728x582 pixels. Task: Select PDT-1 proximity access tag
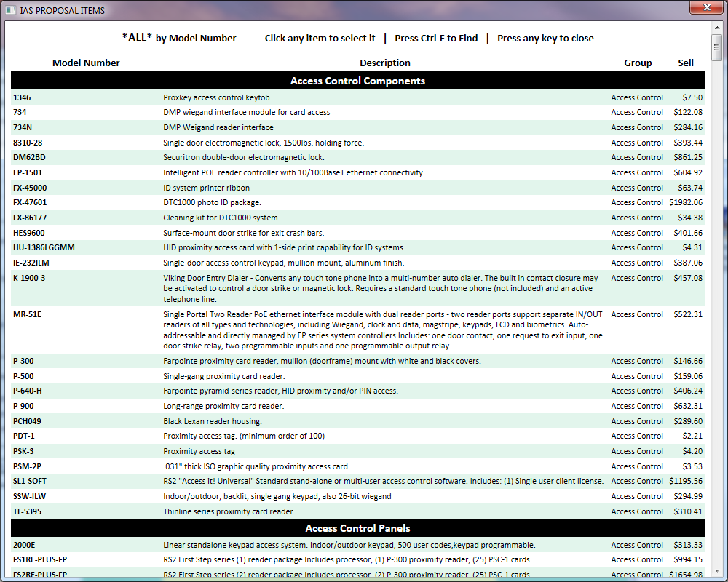coord(357,436)
